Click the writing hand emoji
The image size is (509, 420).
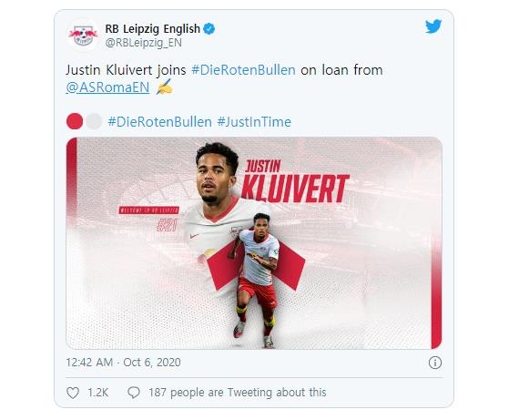164,87
